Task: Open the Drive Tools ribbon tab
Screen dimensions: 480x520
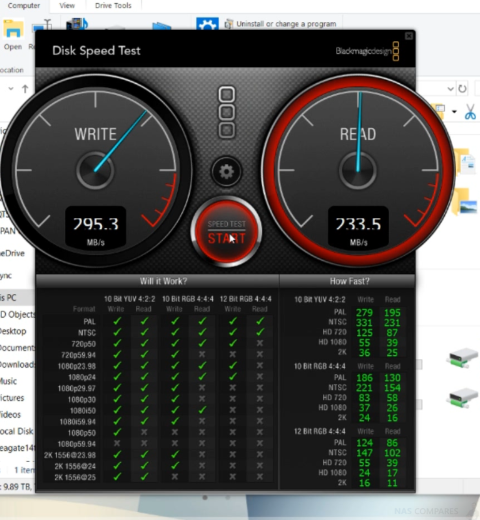Action: (113, 6)
